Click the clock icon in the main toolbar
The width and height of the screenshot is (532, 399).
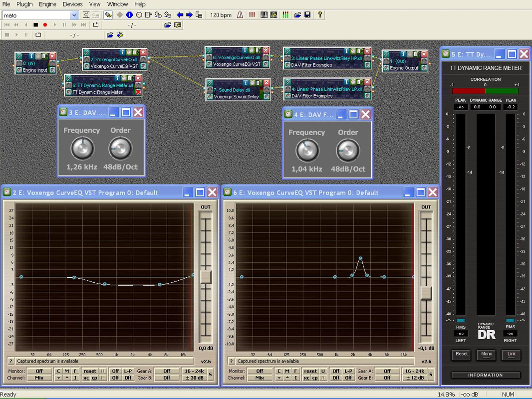139,15
